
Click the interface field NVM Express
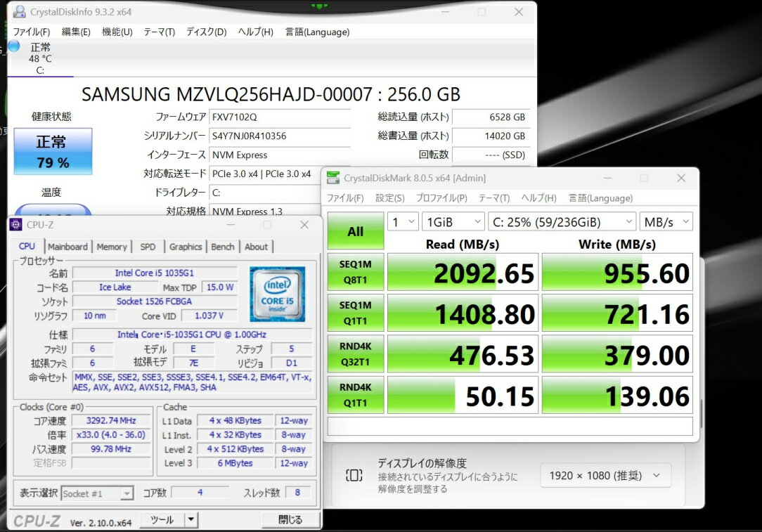(x=280, y=155)
